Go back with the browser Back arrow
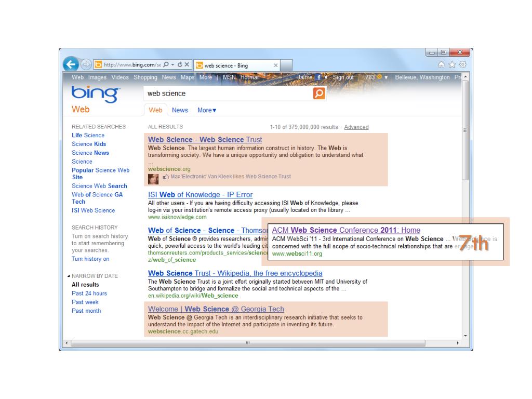532x399 pixels. click(71, 64)
